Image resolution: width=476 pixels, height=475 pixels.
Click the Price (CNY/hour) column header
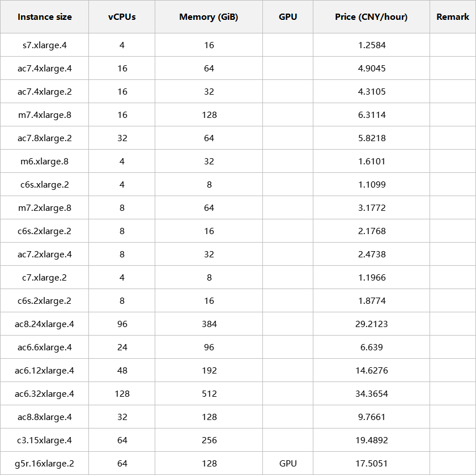[371, 16]
